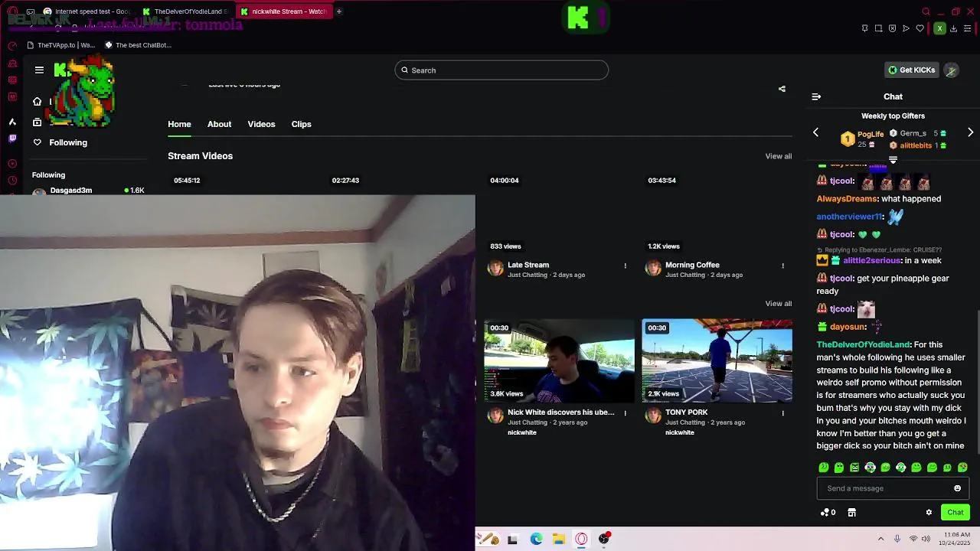The image size is (980, 551).
Task: Open options for Nick White discovers clip
Action: point(625,413)
